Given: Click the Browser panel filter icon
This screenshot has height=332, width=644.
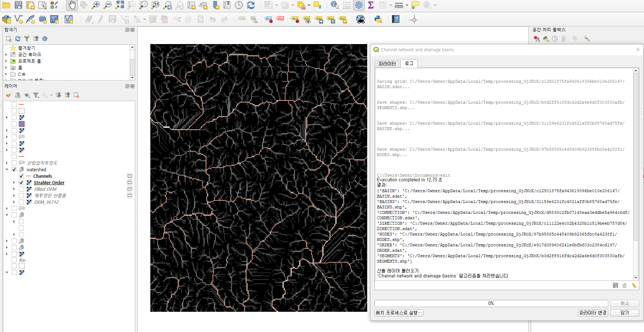Looking at the screenshot, I should pyautogui.click(x=27, y=39).
